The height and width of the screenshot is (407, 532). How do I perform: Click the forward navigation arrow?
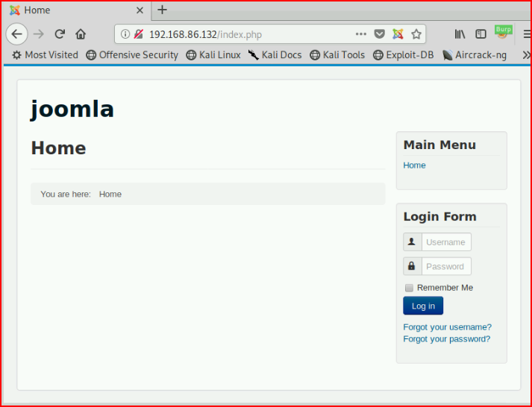pos(39,34)
